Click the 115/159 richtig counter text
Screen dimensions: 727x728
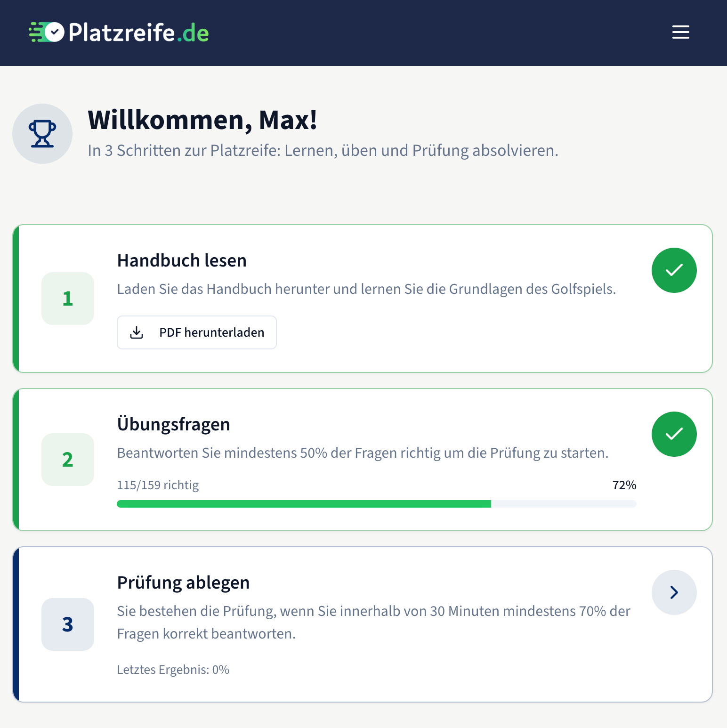click(158, 485)
